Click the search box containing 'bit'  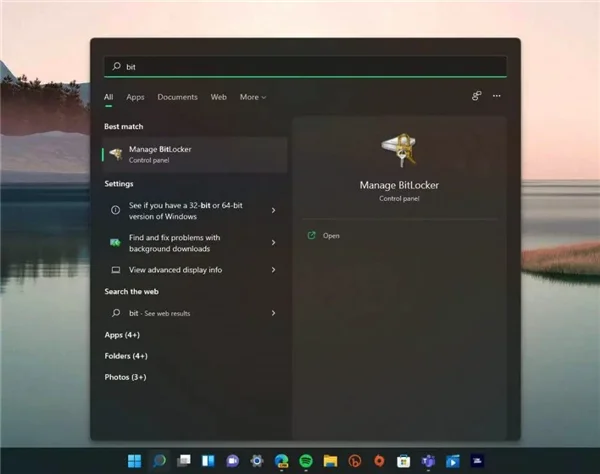pos(305,67)
